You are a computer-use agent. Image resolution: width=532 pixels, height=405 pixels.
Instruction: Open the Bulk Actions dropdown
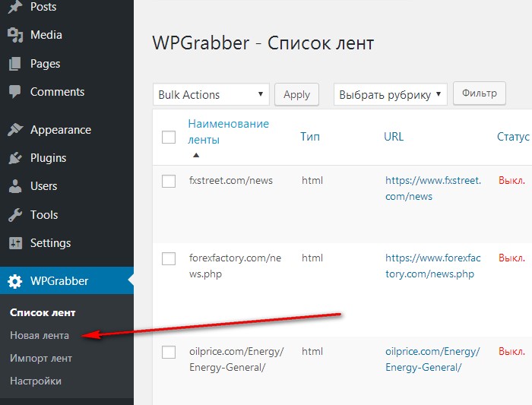211,94
